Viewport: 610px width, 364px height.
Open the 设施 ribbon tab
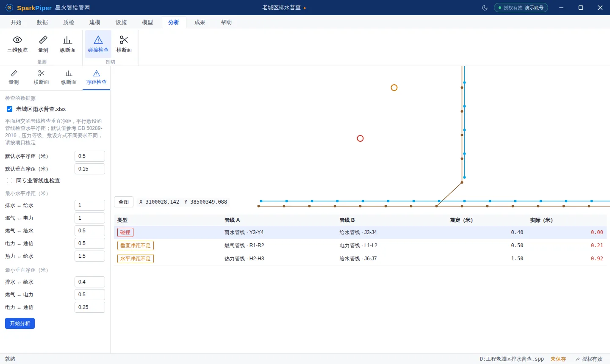coord(121,22)
